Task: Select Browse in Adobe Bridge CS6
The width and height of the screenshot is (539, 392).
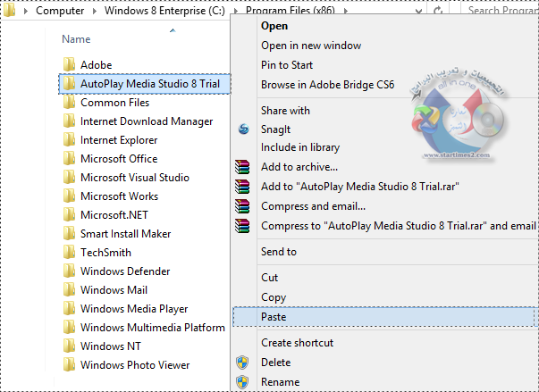Action: tap(327, 85)
